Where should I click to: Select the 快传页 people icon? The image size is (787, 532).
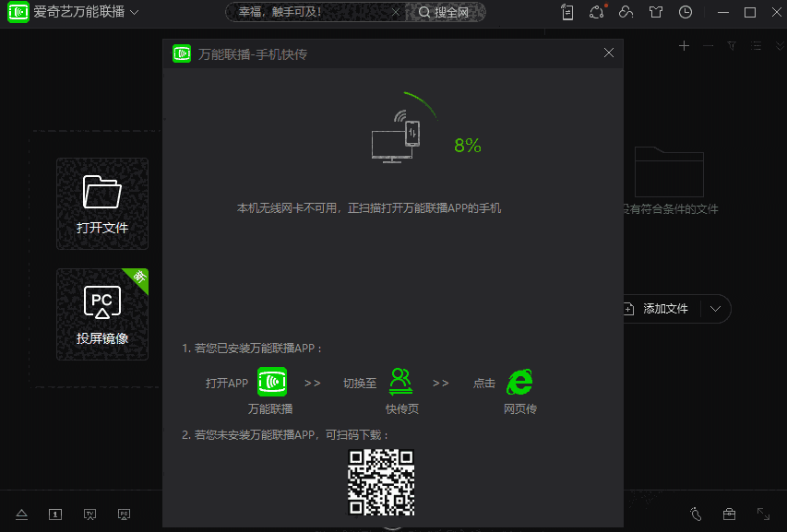[401, 380]
